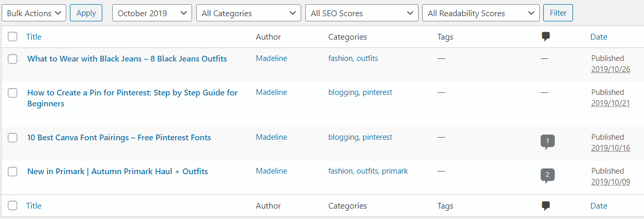Image resolution: width=644 pixels, height=219 pixels.
Task: Click author Madeline on Primark Haul row
Action: (271, 171)
